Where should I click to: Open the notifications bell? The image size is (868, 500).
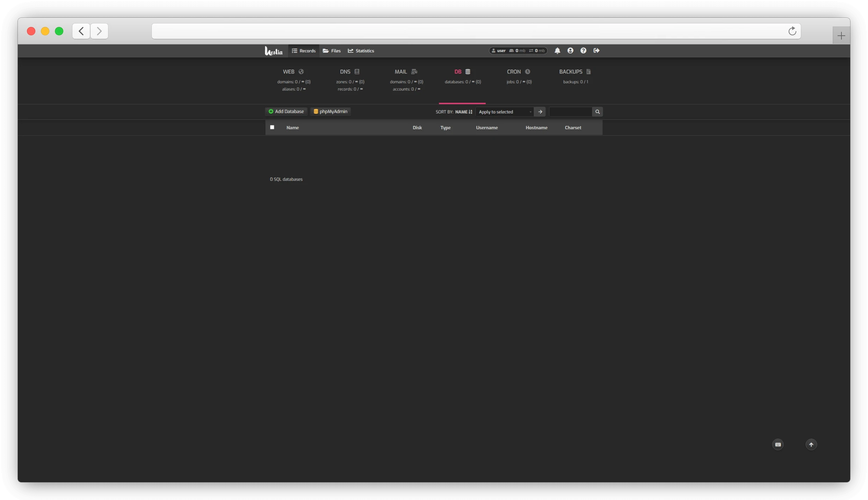557,50
